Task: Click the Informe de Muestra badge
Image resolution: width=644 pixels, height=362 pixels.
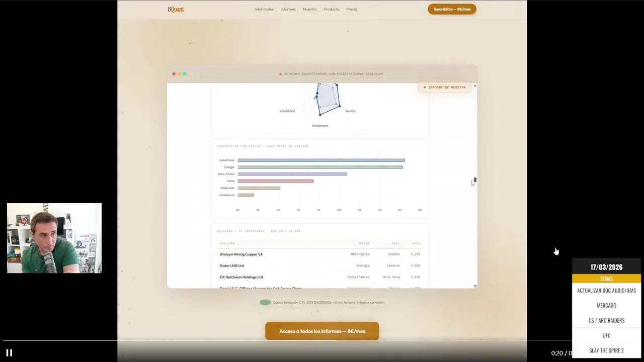Action: point(445,87)
